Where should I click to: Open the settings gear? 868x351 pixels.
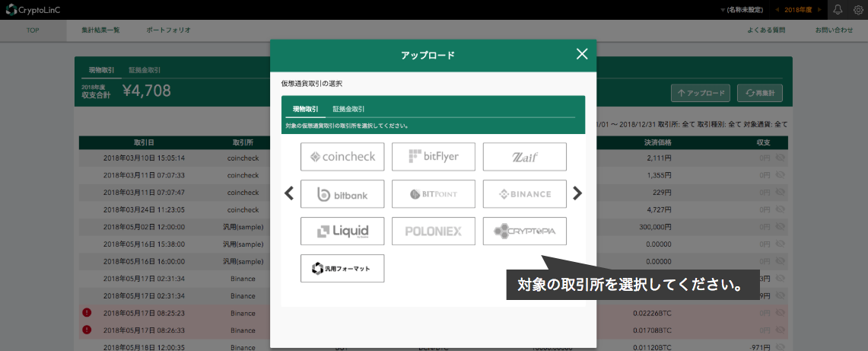point(858,9)
